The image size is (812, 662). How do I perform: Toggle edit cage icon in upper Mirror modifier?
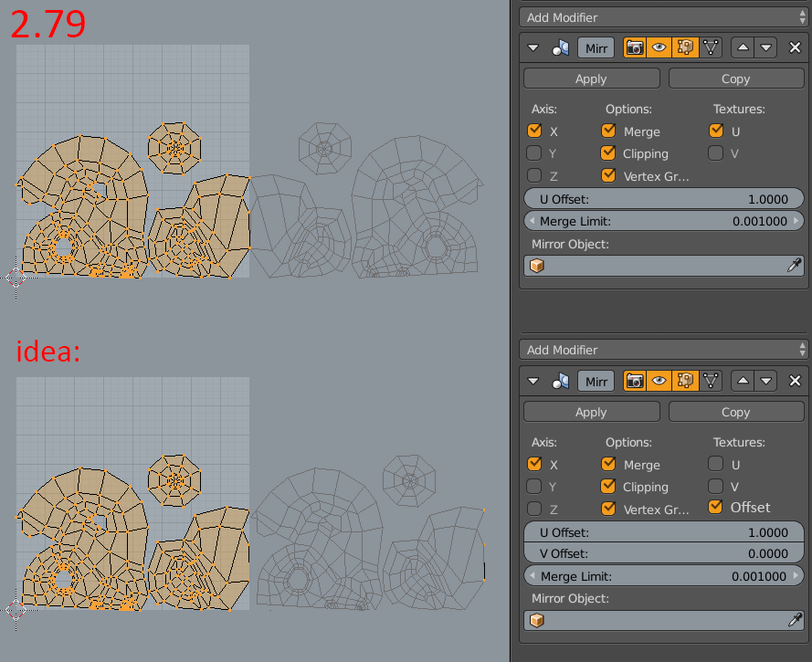tap(711, 47)
